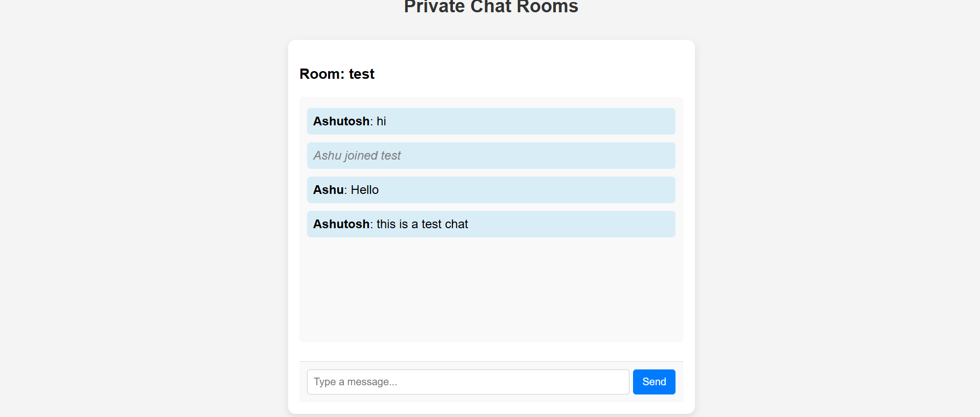The height and width of the screenshot is (417, 980).
Task: Select the "Ashu: Hello" message bubble
Action: point(491,190)
